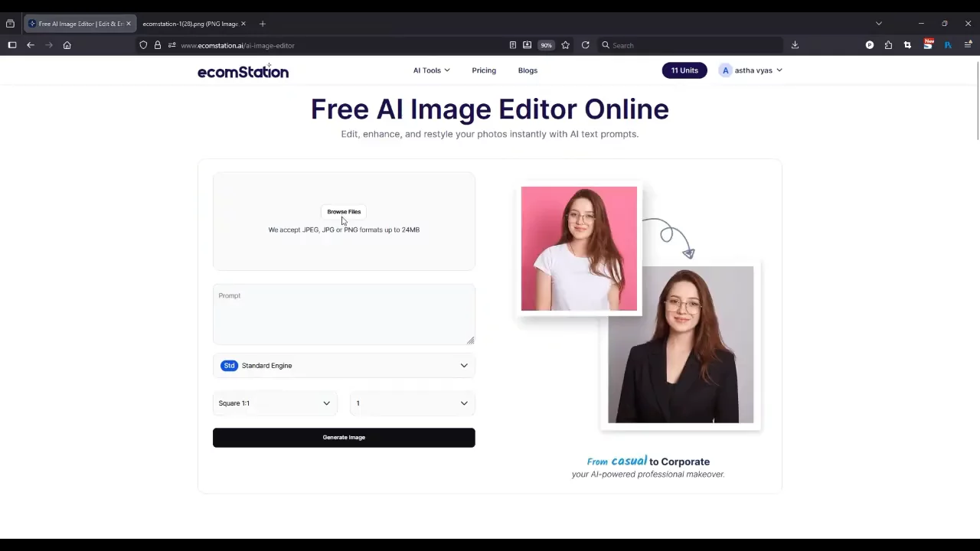This screenshot has height=551, width=980.
Task: Close the ecomstation-1(28).png tab
Action: (243, 24)
